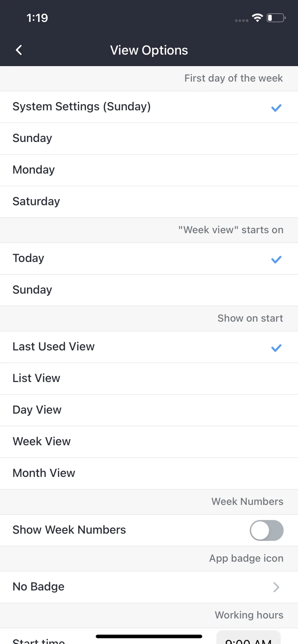Viewport: 298px width, 644px height.
Task: Select List View on start
Action: click(149, 378)
